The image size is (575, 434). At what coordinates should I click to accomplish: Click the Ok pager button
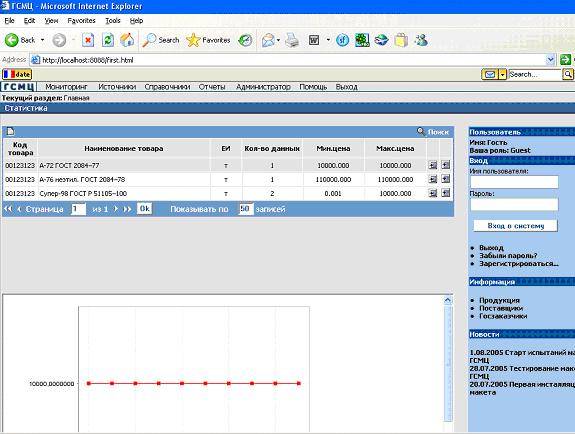144,209
